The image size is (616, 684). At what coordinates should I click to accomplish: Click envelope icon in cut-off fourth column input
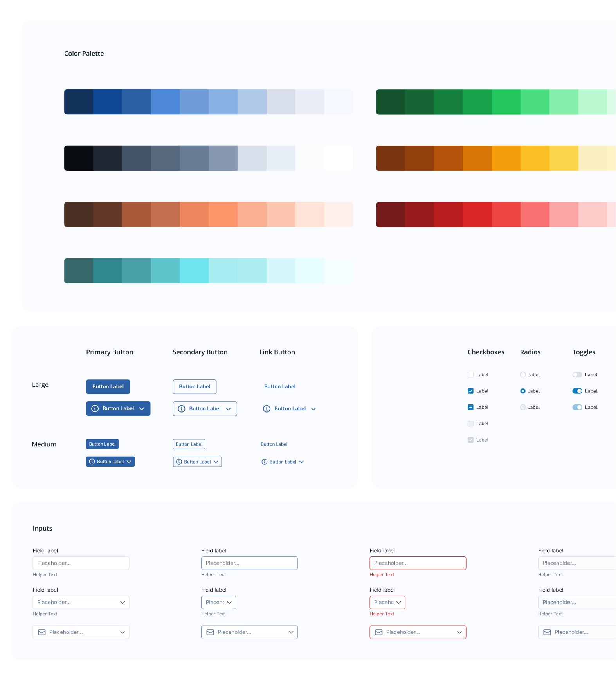[x=547, y=632]
